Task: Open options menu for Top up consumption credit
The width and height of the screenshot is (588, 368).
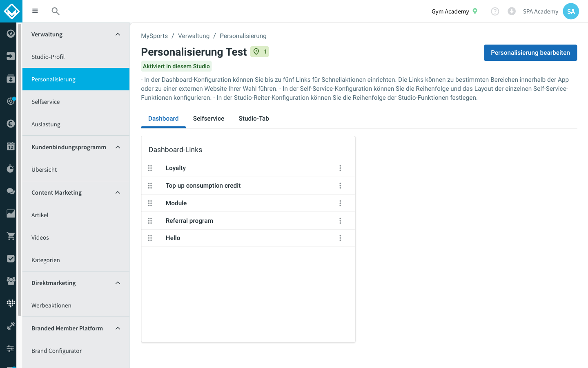Action: pos(340,186)
